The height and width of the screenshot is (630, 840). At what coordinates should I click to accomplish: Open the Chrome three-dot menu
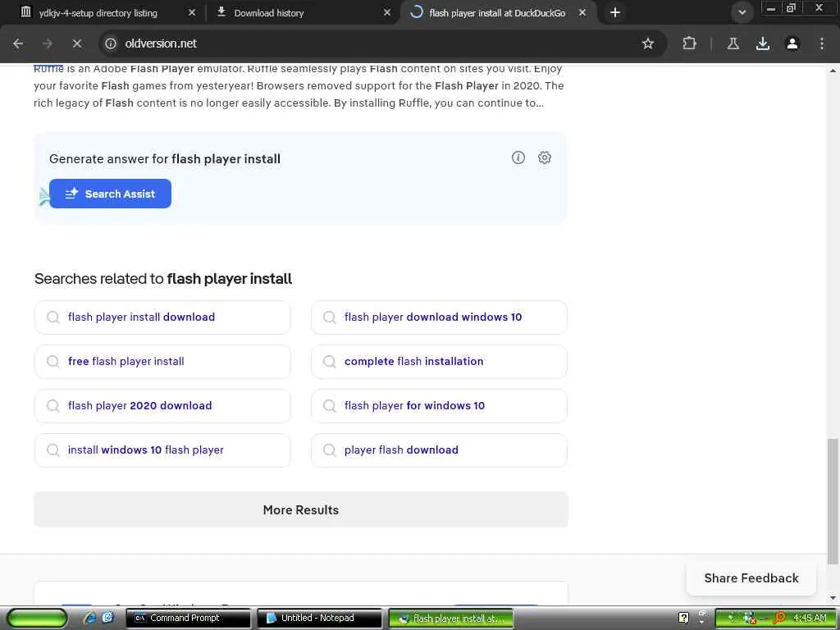click(822, 43)
